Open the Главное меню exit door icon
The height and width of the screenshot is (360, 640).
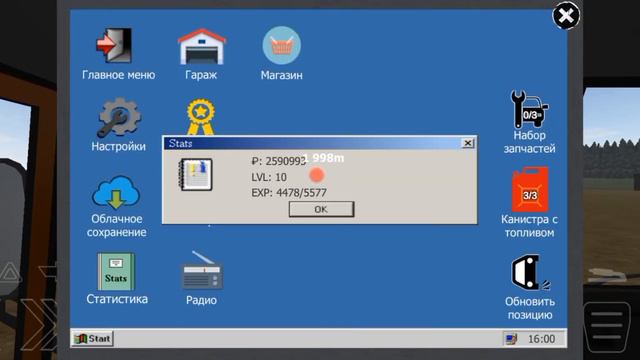[114, 45]
